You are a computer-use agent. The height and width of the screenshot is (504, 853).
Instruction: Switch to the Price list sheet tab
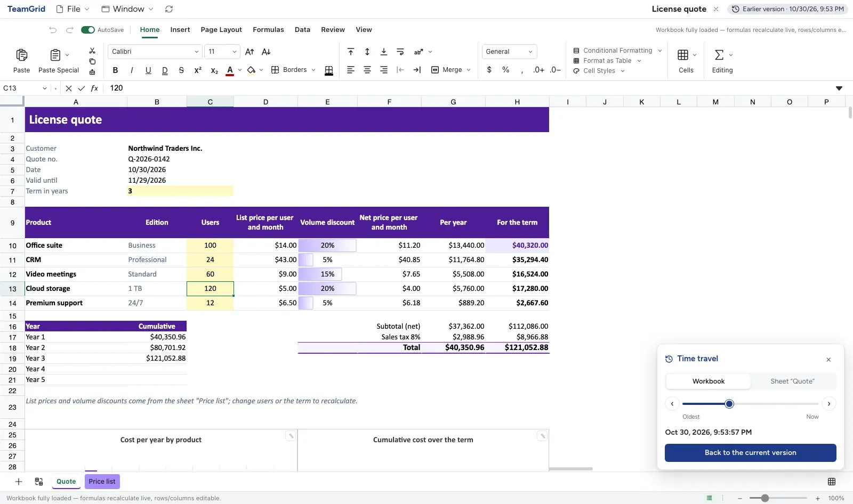tap(102, 482)
